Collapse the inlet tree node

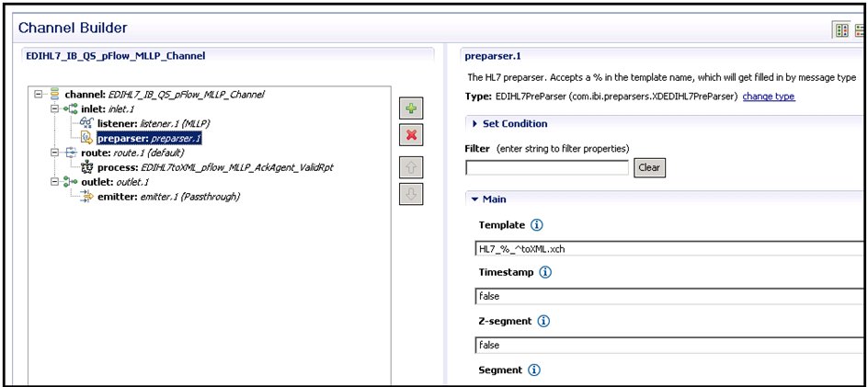55,109
